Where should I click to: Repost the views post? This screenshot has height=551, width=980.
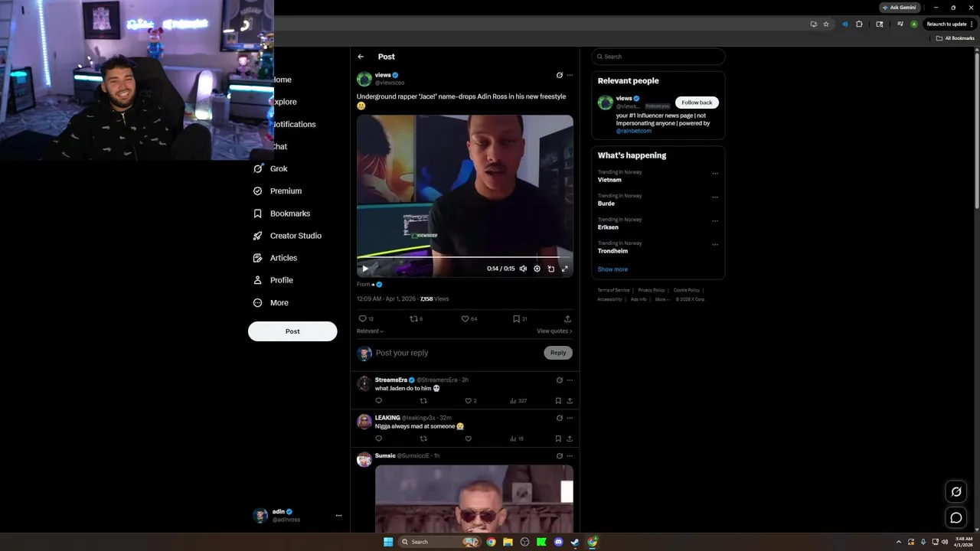416,318
